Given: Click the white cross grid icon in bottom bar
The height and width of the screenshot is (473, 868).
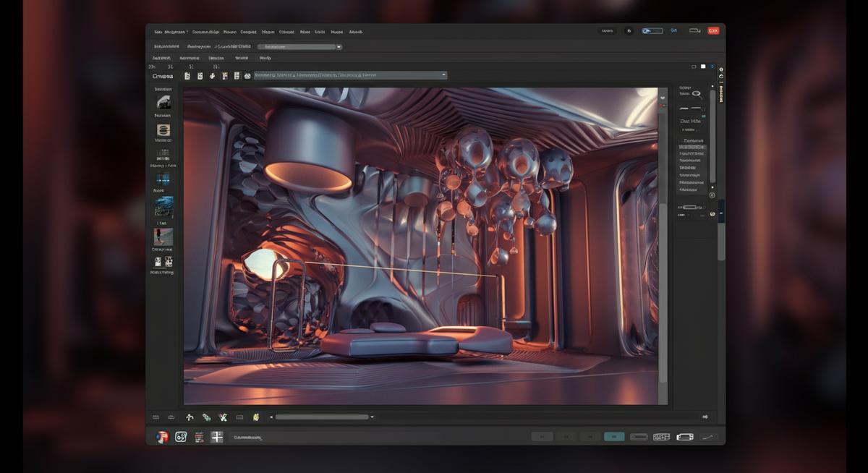Looking at the screenshot, I should [x=216, y=436].
